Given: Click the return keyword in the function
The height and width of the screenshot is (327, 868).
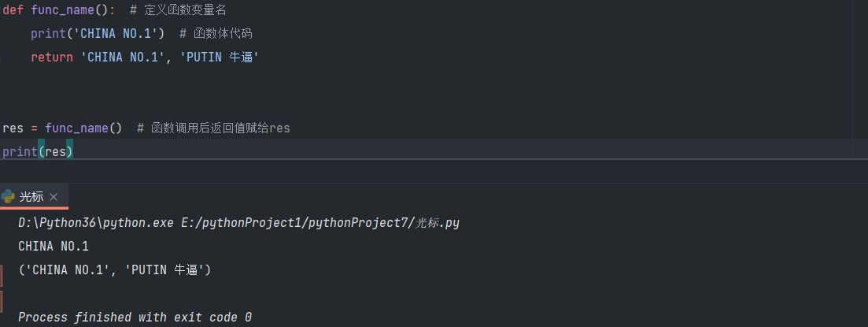Looking at the screenshot, I should (x=52, y=58).
